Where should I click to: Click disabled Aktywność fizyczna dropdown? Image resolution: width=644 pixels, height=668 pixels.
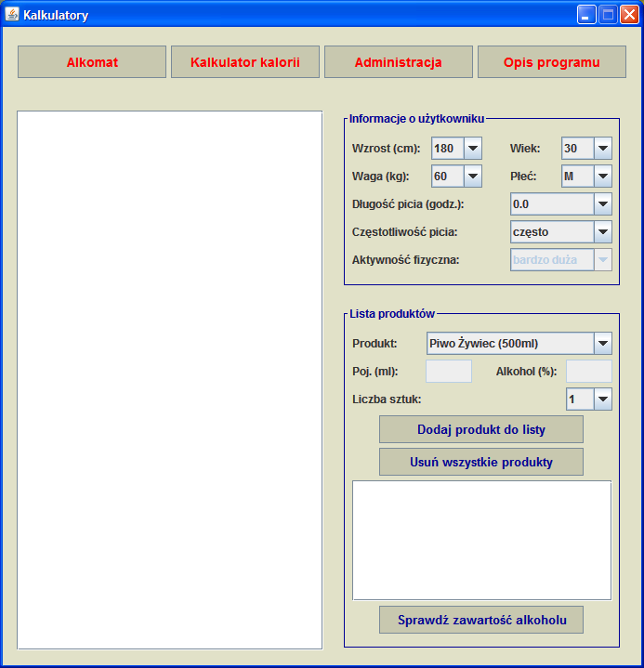tap(561, 260)
